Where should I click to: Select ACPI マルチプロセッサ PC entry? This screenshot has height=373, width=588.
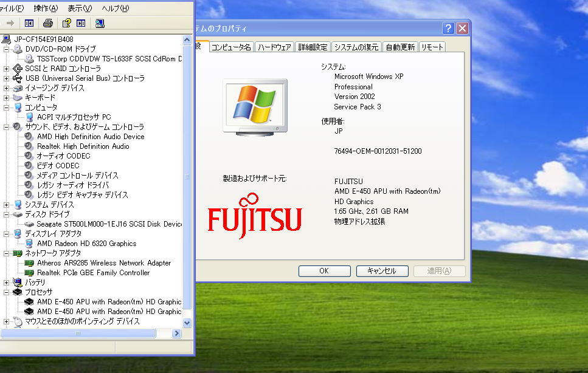click(74, 117)
